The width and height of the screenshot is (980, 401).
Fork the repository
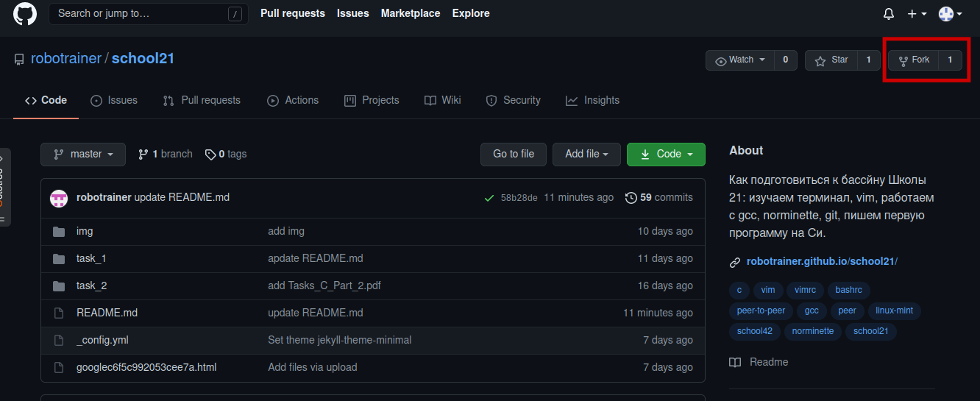(x=914, y=60)
